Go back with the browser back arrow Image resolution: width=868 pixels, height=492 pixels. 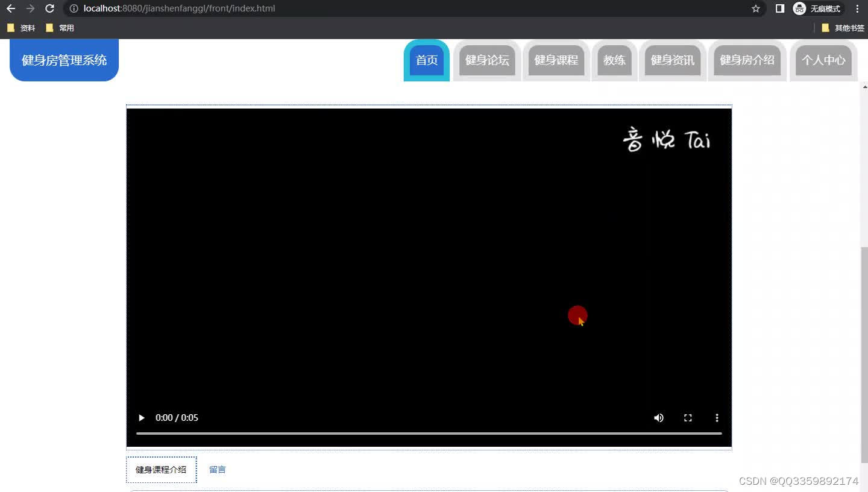click(x=11, y=8)
